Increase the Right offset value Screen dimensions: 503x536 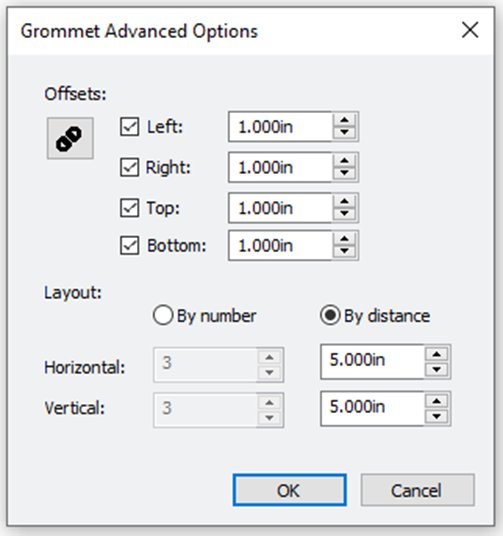click(x=344, y=161)
